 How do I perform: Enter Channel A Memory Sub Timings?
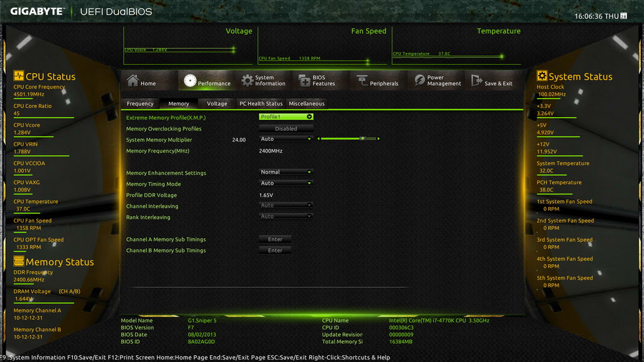[275, 239]
